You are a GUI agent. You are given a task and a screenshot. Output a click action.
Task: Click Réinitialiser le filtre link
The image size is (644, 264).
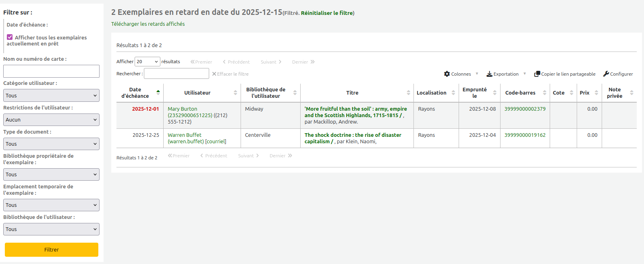[x=327, y=13]
